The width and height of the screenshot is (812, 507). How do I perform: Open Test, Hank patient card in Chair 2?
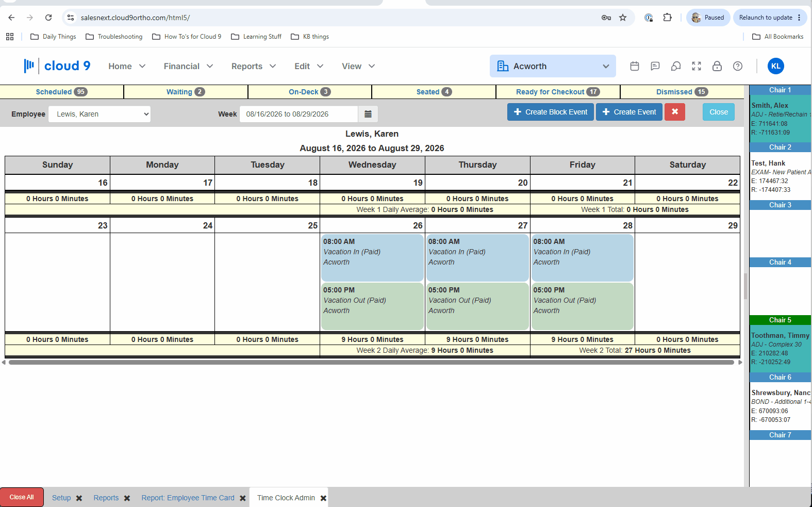[x=780, y=176]
